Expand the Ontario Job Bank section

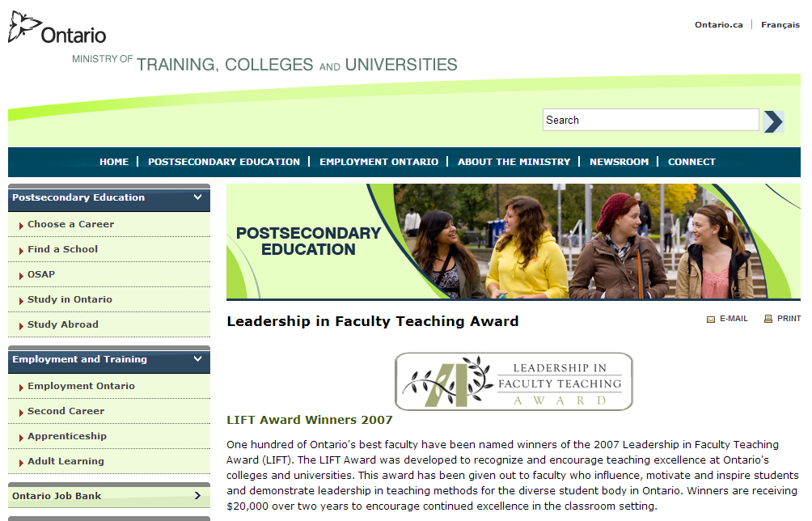coord(197,496)
